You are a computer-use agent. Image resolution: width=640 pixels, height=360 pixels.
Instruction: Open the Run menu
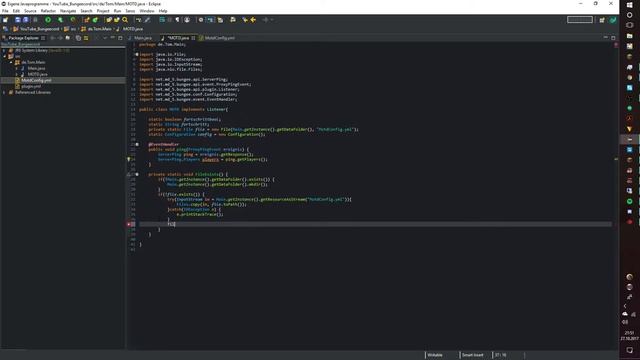point(118,11)
